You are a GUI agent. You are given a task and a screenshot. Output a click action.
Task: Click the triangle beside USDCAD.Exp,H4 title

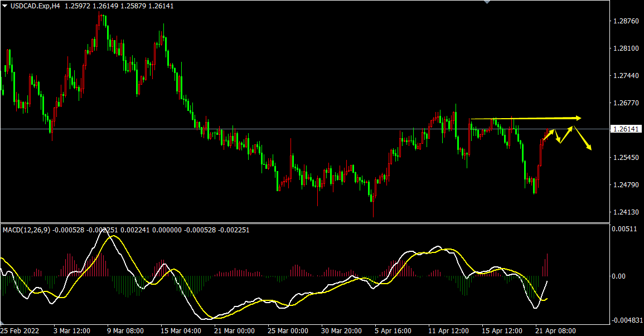pos(5,6)
